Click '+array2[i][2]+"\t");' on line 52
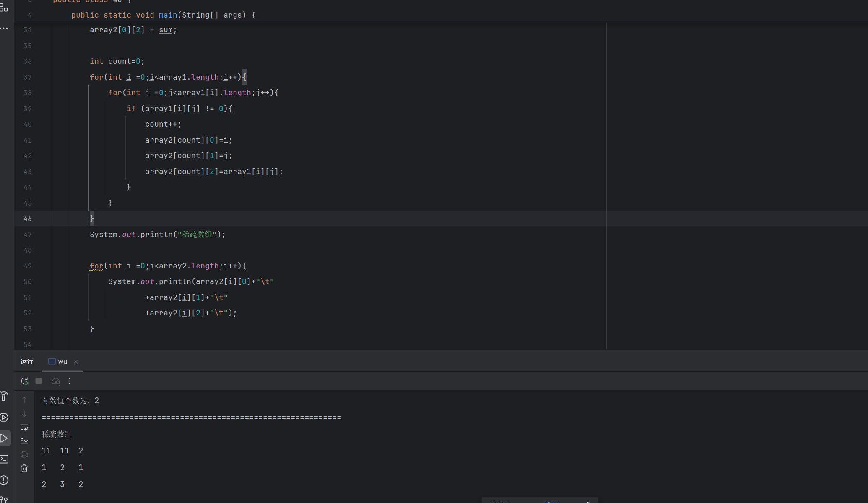 click(191, 313)
